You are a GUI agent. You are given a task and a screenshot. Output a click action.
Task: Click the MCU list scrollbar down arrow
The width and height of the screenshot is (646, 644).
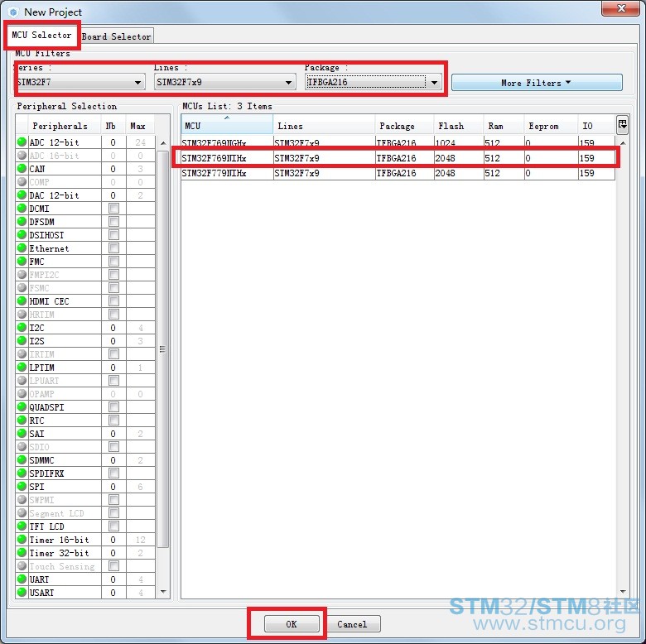coord(622,591)
